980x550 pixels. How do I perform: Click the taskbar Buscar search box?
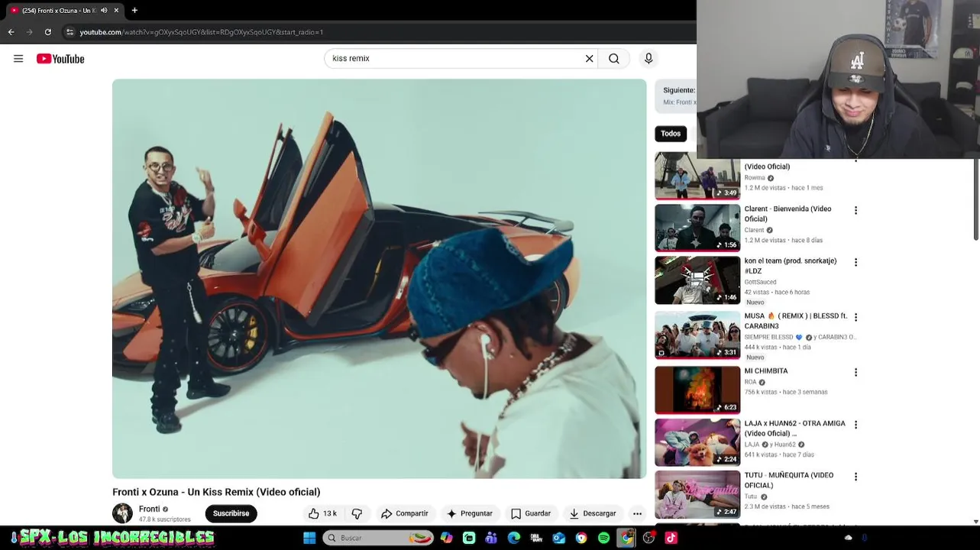pyautogui.click(x=377, y=538)
